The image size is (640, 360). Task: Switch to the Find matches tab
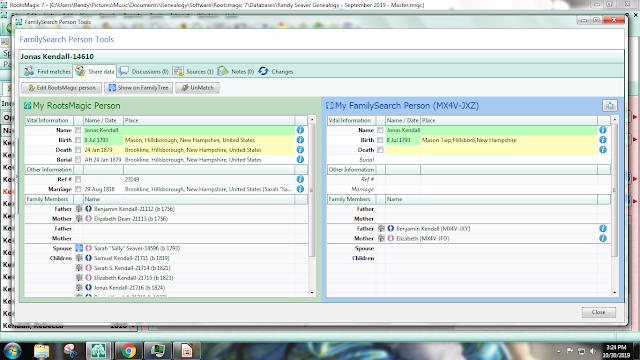[47, 71]
